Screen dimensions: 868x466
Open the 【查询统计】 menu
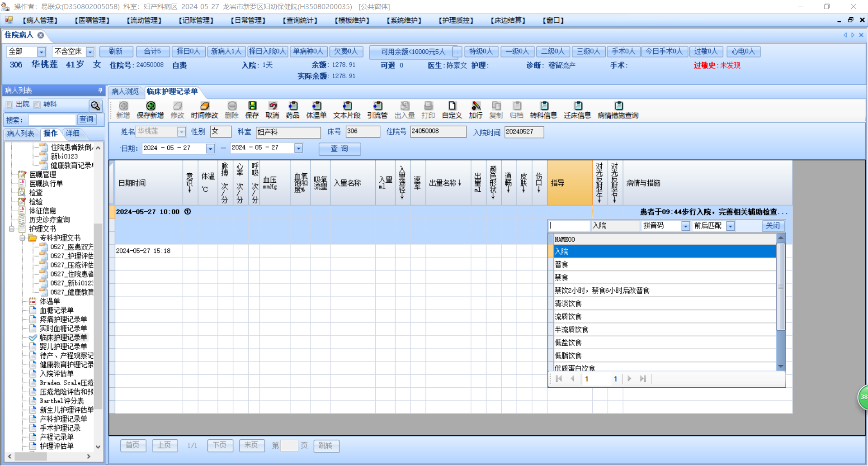pyautogui.click(x=300, y=20)
